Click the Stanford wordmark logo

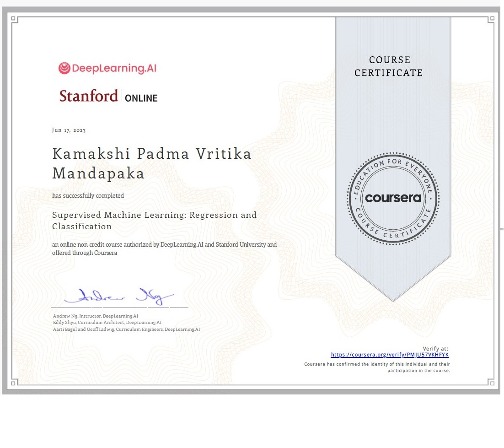[89, 96]
